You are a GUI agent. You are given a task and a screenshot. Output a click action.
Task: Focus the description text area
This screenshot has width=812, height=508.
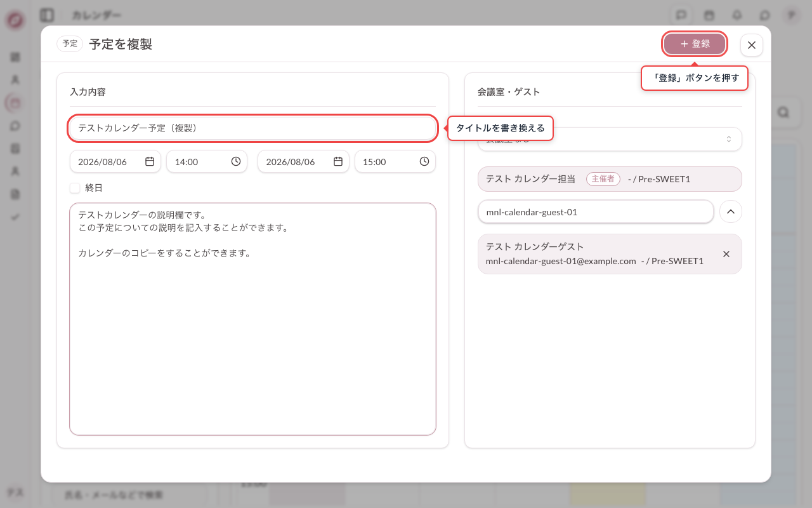pyautogui.click(x=252, y=319)
